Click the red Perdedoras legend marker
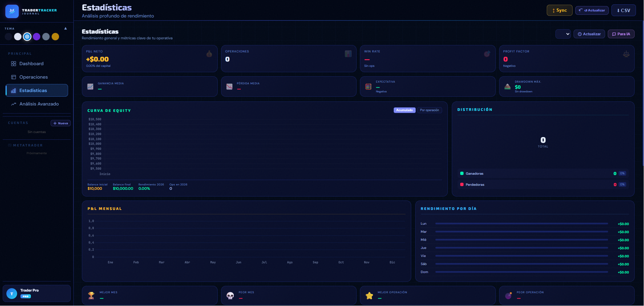This screenshot has height=306, width=644. point(462,185)
